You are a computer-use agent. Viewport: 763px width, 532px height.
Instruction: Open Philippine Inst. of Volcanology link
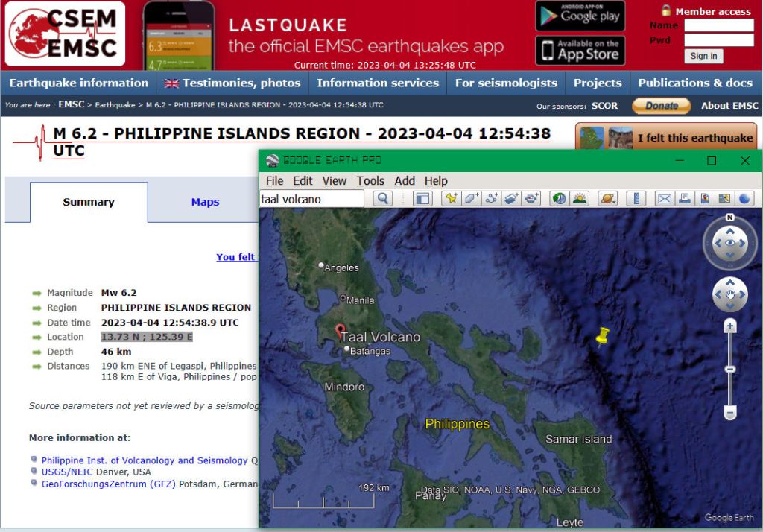[x=145, y=460]
